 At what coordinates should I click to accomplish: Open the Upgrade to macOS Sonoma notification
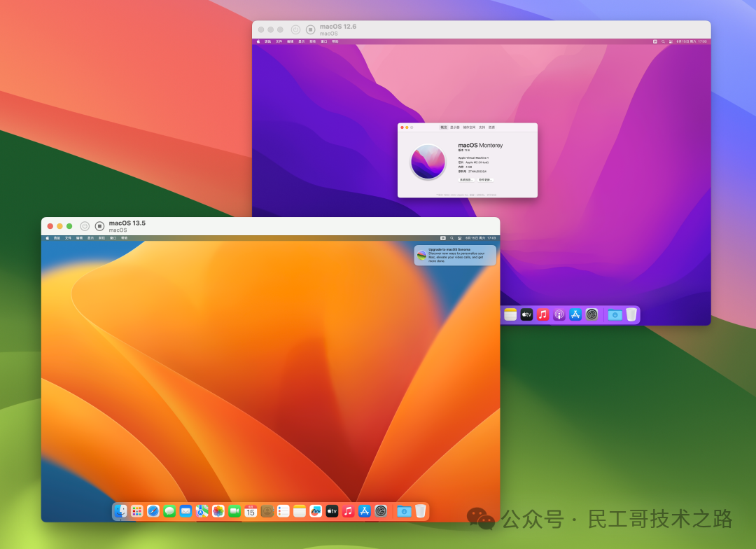[455, 255]
